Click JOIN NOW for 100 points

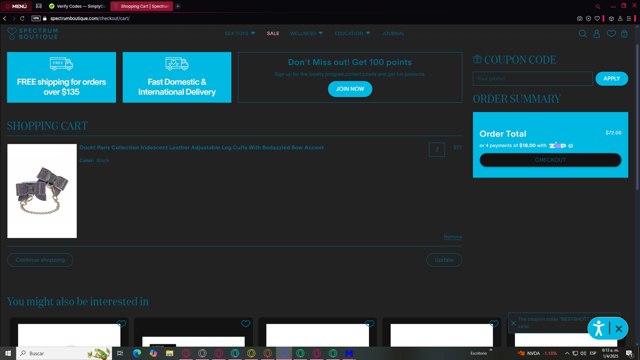point(350,89)
